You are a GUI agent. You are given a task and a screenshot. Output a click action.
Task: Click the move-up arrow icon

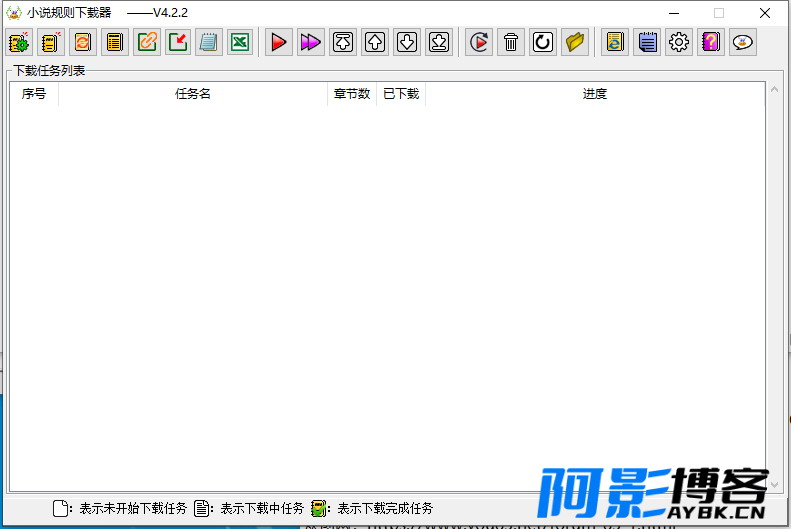coord(375,42)
